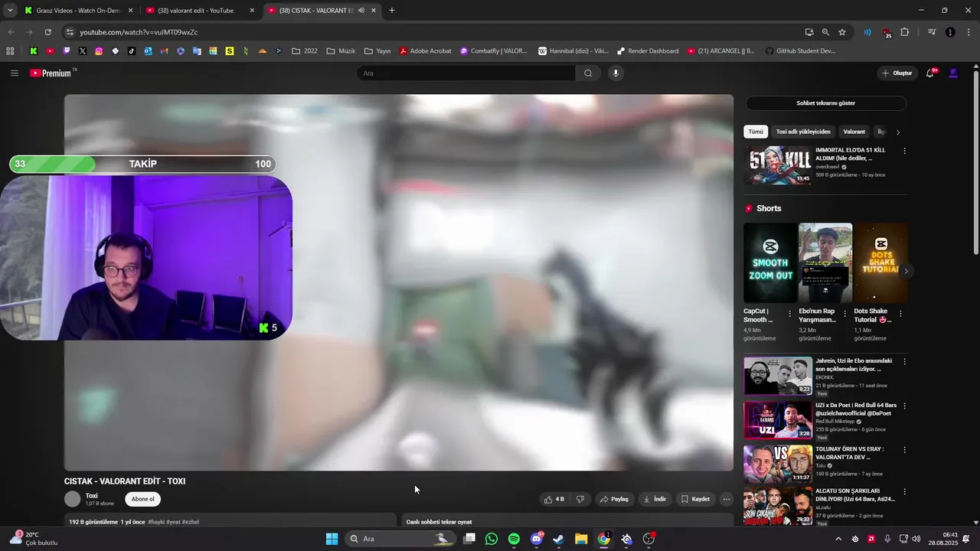Open the YouTube account avatar menu
Screen dimensions: 980x551
point(953,73)
